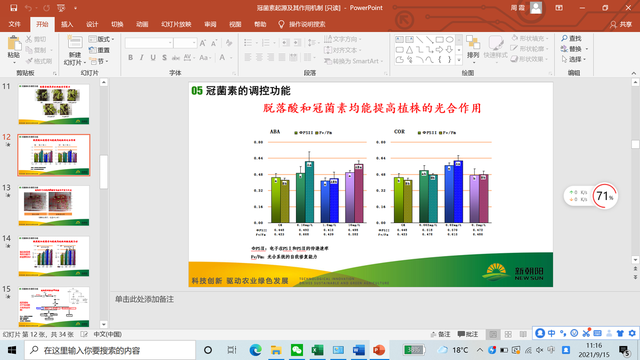Open the Change Case Aa dropdown
The height and width of the screenshot is (360, 640).
point(205,58)
